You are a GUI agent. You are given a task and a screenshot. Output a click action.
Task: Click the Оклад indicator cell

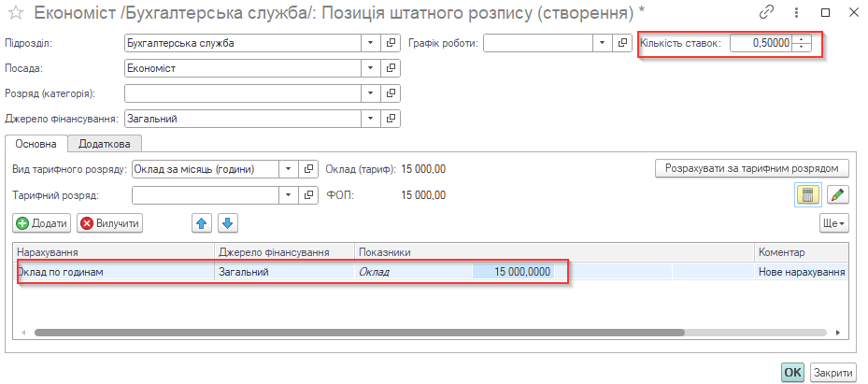point(414,272)
